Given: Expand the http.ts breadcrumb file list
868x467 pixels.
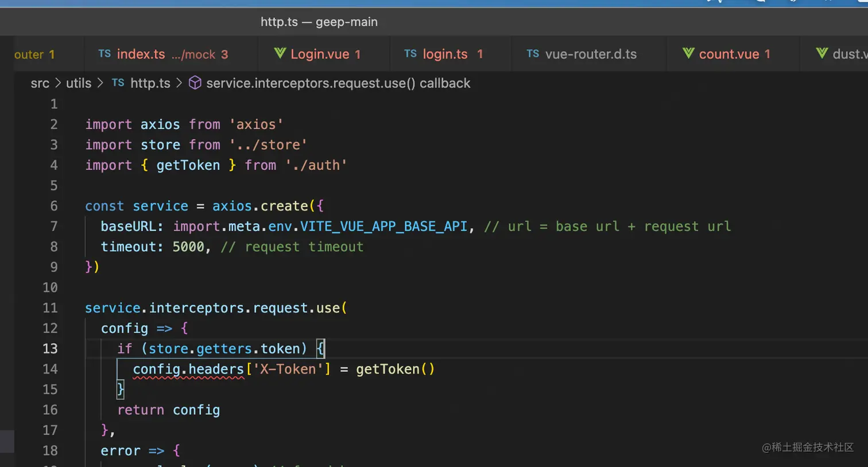Looking at the screenshot, I should tap(150, 83).
